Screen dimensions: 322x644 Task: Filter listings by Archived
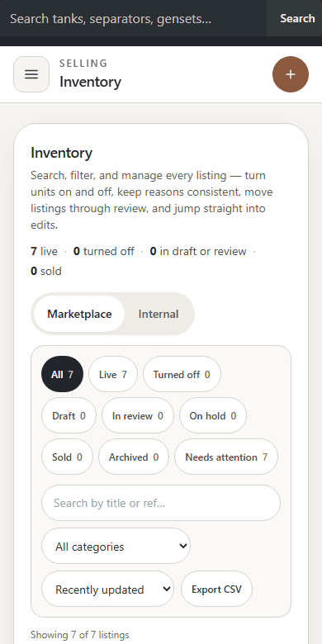pos(134,457)
